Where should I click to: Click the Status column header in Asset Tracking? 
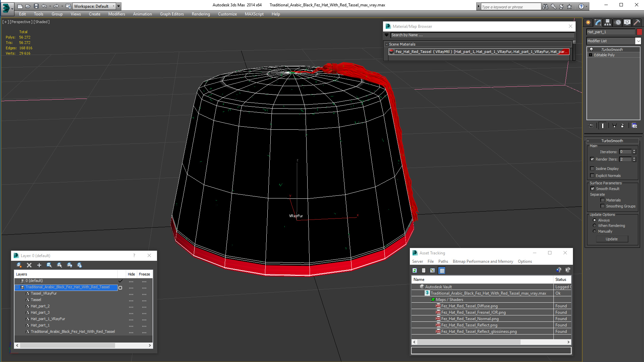562,280
